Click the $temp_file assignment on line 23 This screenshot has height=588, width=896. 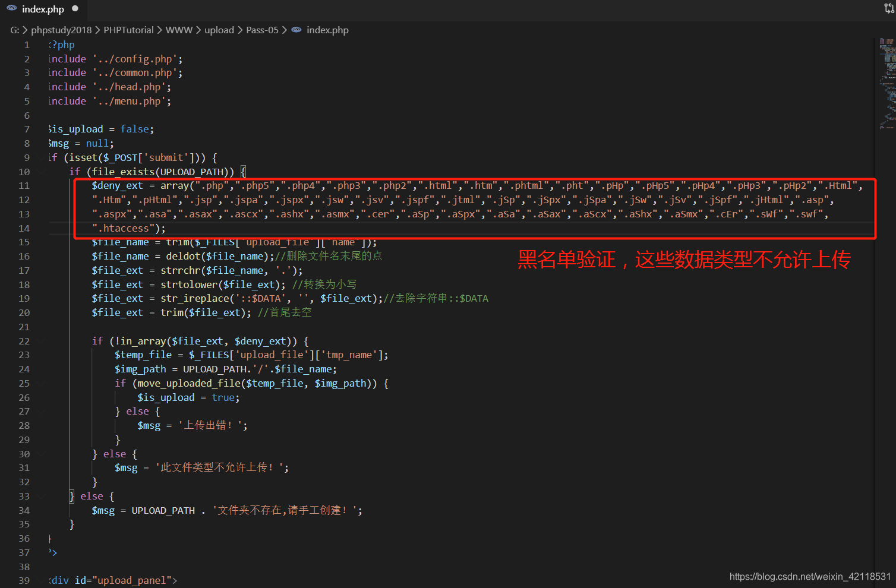point(251,355)
